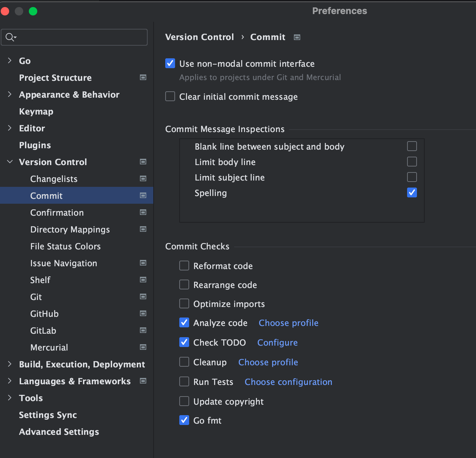Open Issue Navigation settings
Viewport: 476px width, 458px height.
64,263
